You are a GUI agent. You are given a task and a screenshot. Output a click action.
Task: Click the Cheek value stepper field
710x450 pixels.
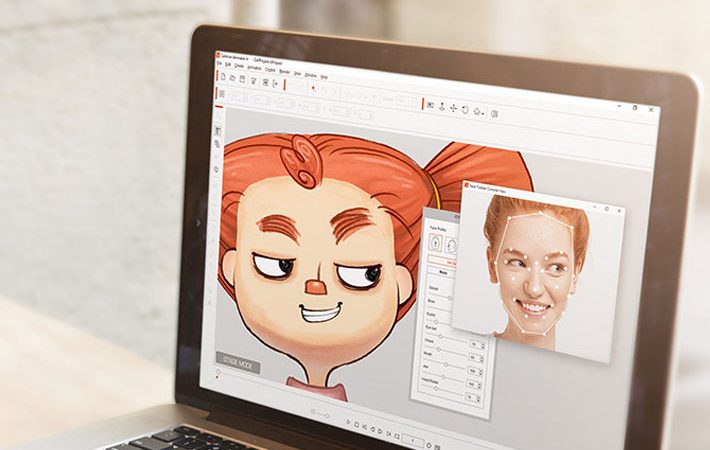point(476,358)
